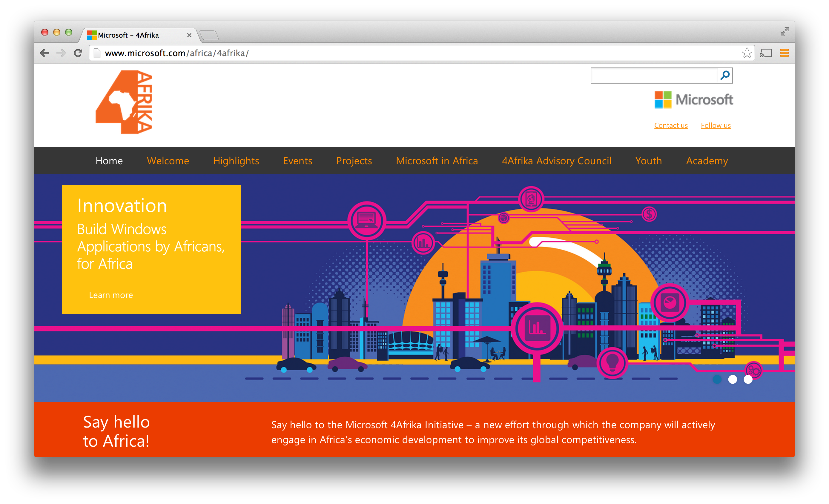Select the third carousel dot
829x504 pixels.
(748, 379)
